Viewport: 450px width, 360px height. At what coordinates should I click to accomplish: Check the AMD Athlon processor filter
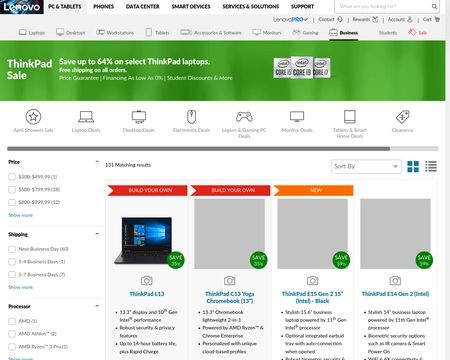12,334
